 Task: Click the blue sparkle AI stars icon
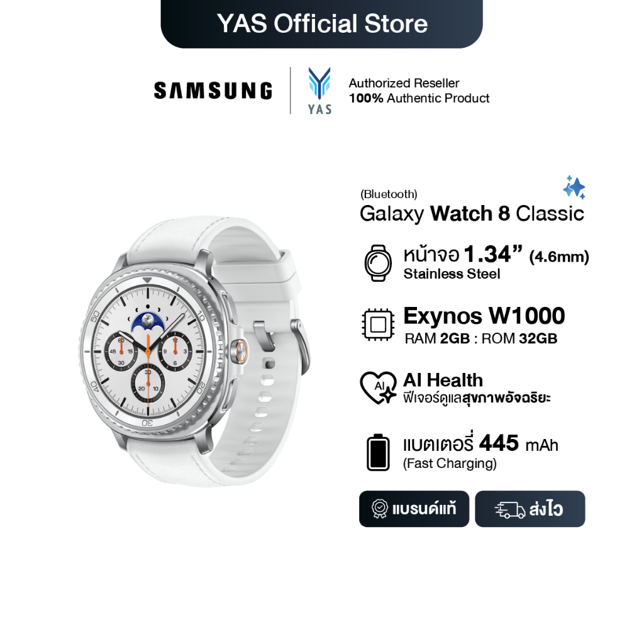[574, 187]
